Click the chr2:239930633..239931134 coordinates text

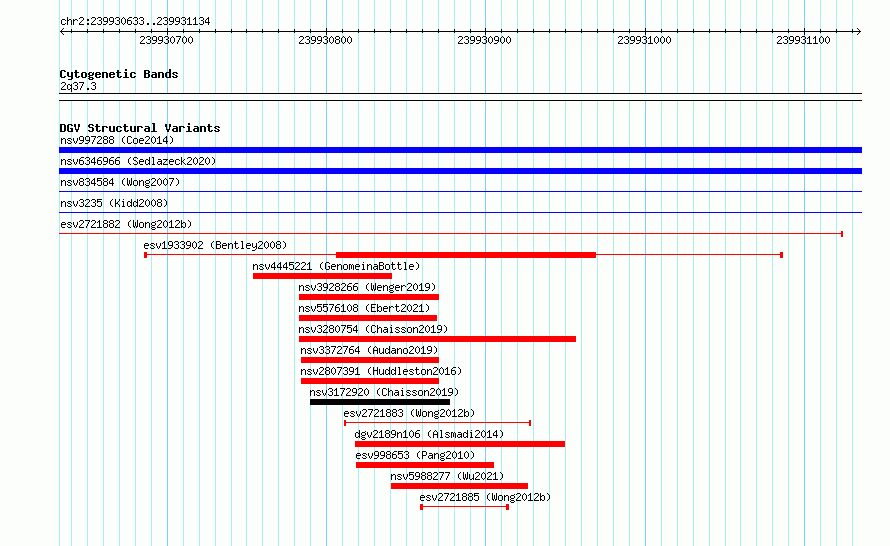click(135, 21)
